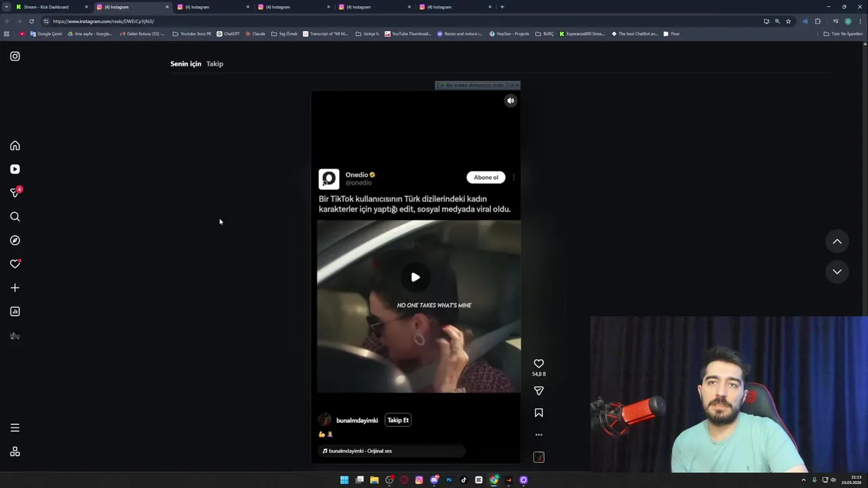This screenshot has width=868, height=488.
Task: Go to Instagram Home feed
Action: 15,146
